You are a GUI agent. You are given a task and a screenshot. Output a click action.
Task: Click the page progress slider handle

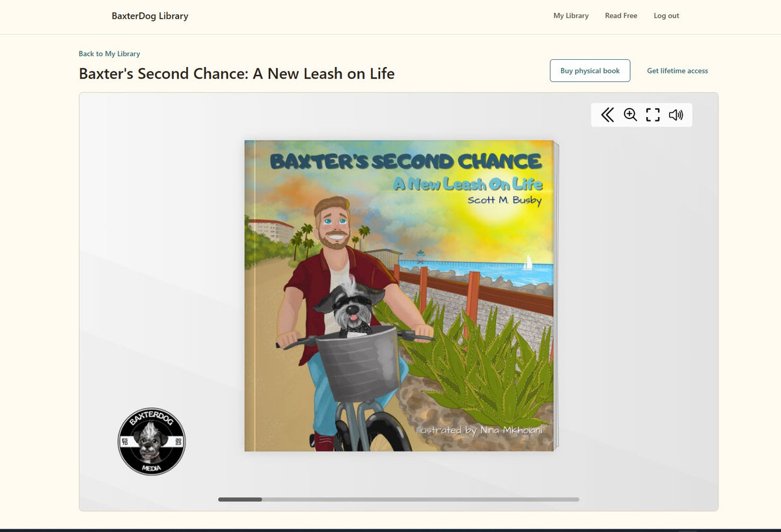pos(240,499)
